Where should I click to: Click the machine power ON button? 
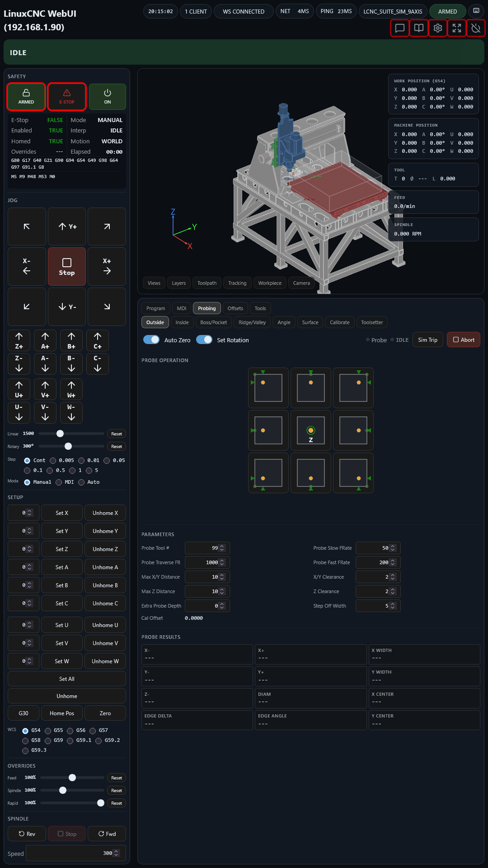coord(107,97)
